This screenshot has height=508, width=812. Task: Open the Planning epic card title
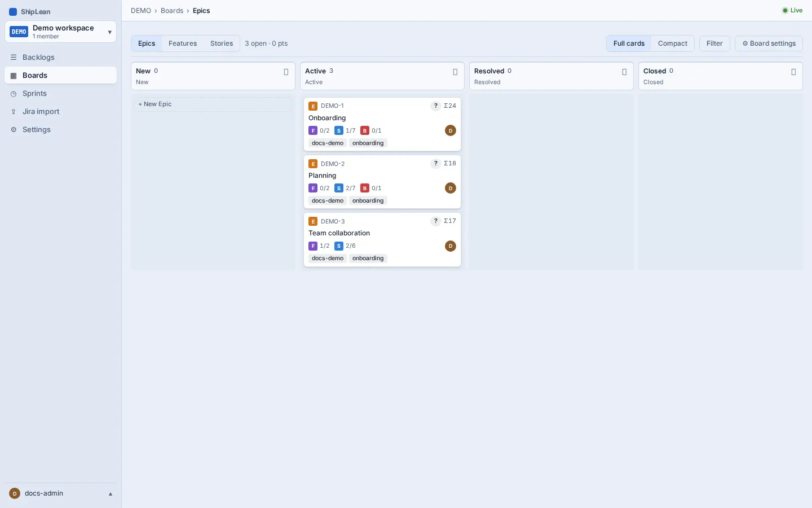[323, 176]
